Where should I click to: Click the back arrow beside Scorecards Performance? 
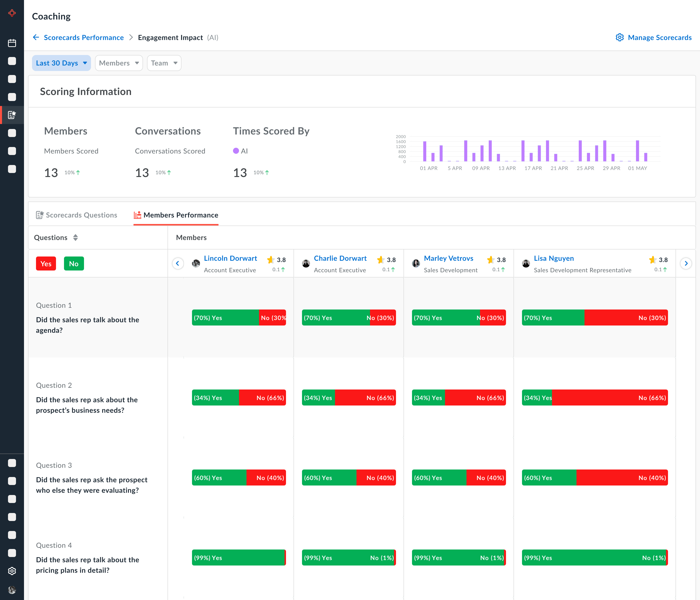point(36,37)
